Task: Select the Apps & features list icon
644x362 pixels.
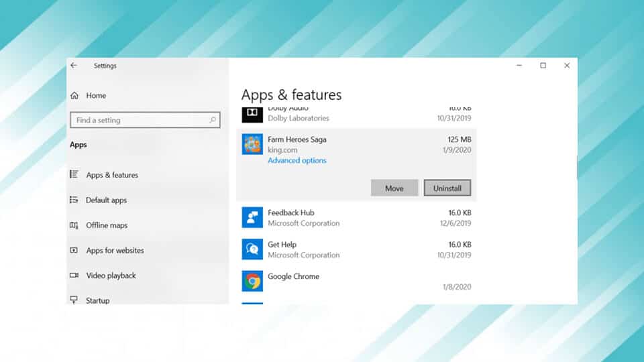Action: (x=74, y=174)
